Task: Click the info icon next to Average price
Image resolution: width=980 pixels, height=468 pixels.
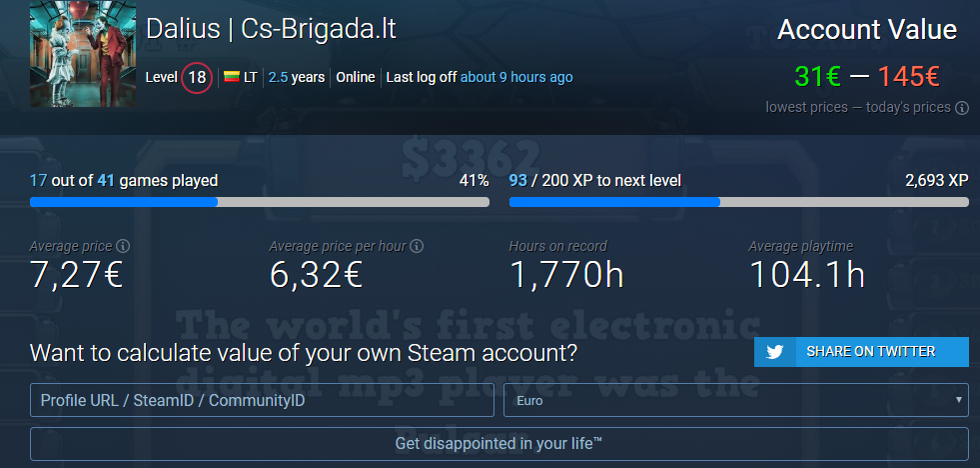Action: coord(123,246)
